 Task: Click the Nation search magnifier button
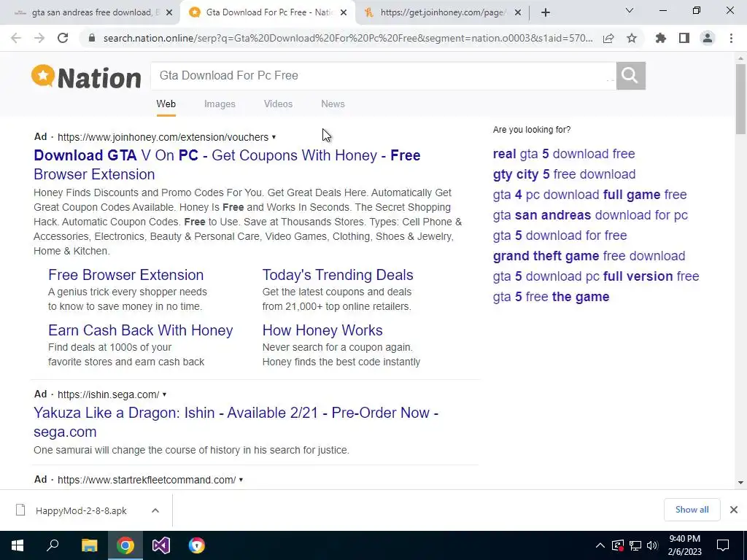point(631,75)
